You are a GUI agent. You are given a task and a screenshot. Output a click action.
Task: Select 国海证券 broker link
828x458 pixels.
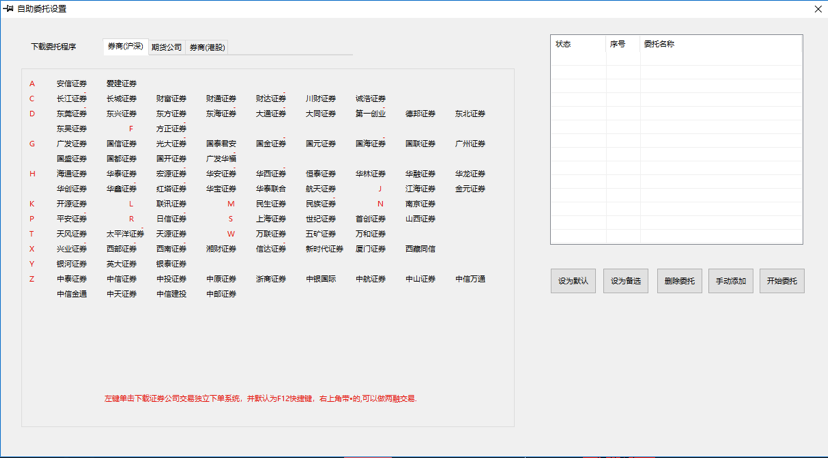371,144
